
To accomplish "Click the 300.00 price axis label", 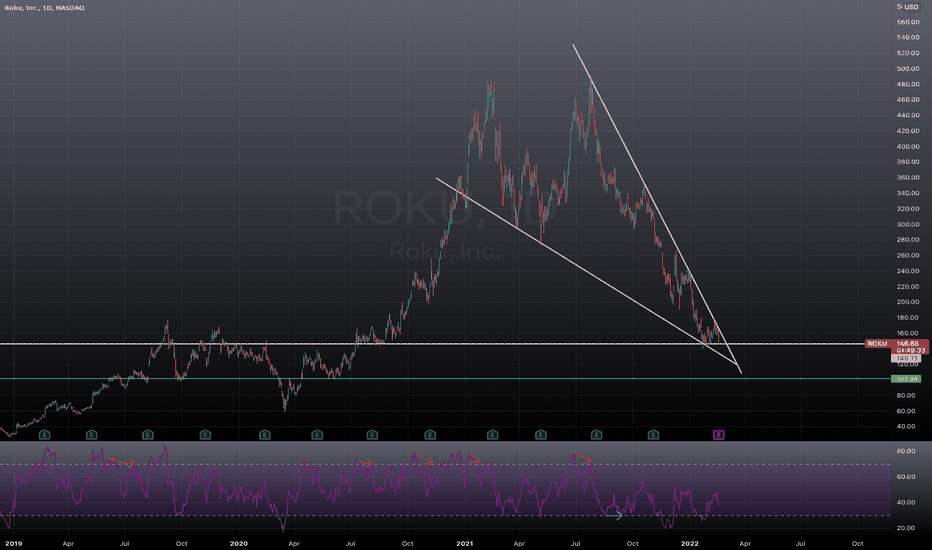I will [908, 224].
